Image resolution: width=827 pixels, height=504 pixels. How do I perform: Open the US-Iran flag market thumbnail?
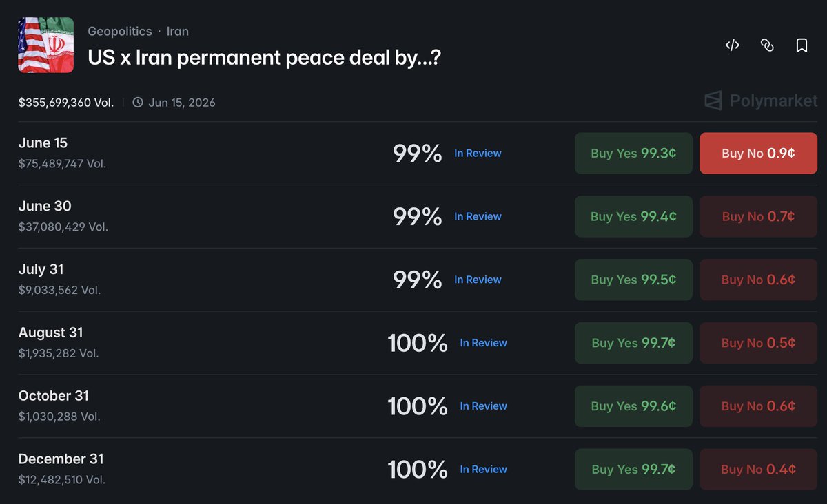pyautogui.click(x=46, y=45)
